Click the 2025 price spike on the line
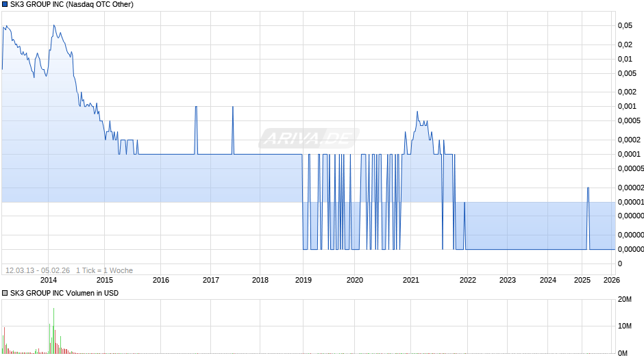644x360 pixels. pyautogui.click(x=588, y=188)
